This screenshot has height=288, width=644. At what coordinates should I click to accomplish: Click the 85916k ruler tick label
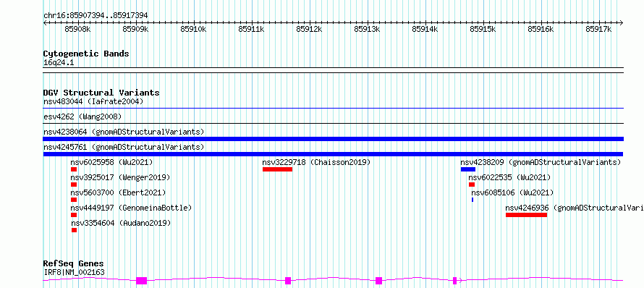(541, 29)
